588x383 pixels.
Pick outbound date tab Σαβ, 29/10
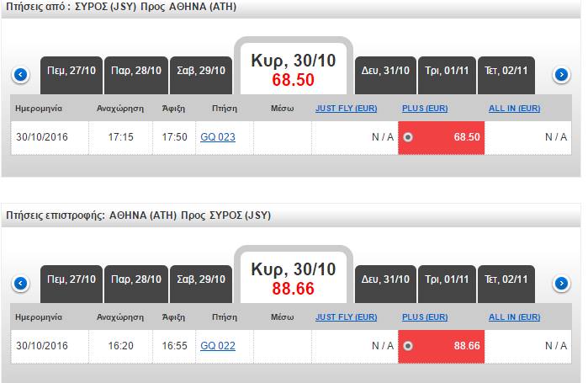[200, 71]
